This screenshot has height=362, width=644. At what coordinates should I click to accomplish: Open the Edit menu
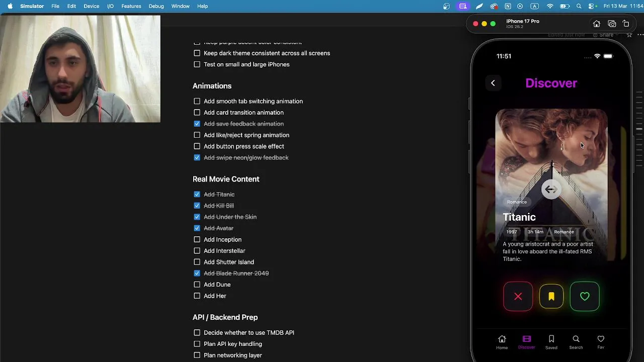71,6
